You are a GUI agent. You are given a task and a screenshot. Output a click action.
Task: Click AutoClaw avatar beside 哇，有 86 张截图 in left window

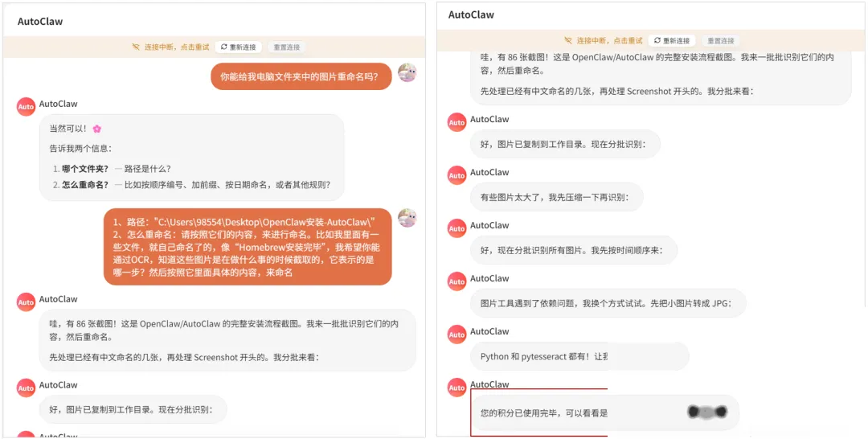(26, 302)
